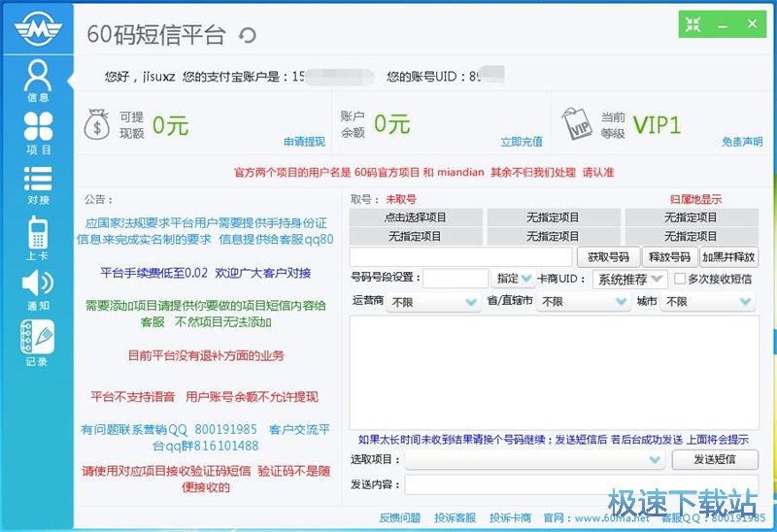Expand the 城市 dropdown
777x532 pixels.
coord(709,302)
